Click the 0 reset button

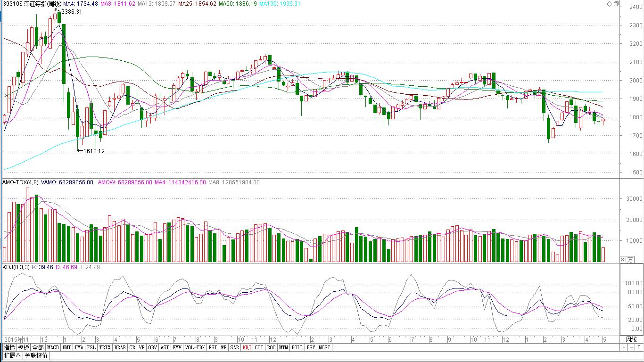tap(638, 347)
